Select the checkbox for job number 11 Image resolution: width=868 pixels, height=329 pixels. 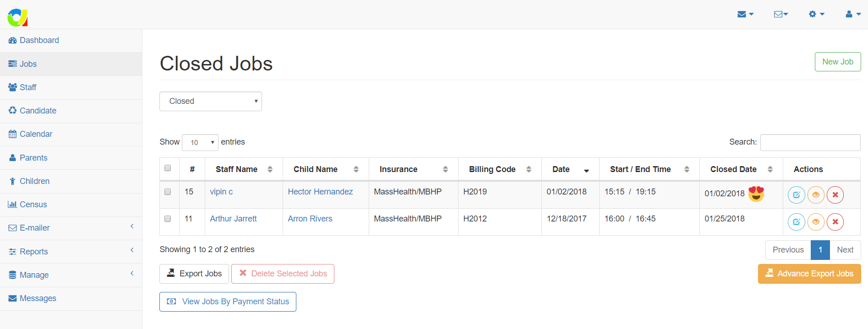tap(168, 219)
